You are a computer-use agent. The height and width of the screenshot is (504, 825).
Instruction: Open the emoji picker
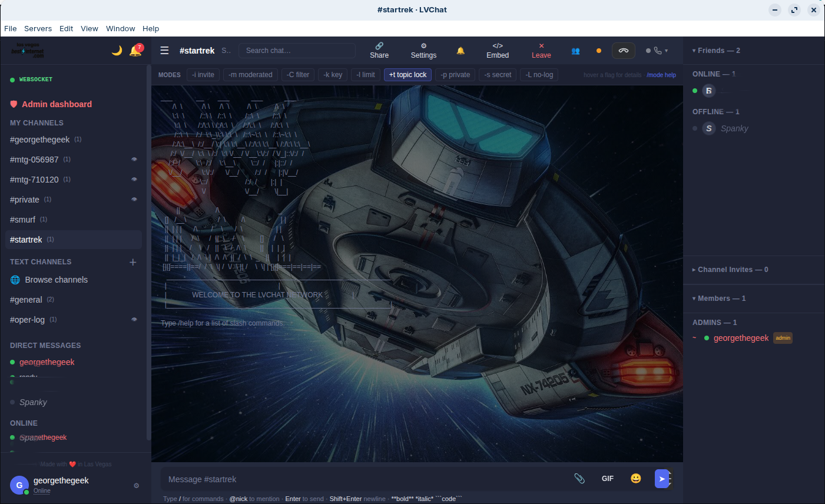click(636, 479)
